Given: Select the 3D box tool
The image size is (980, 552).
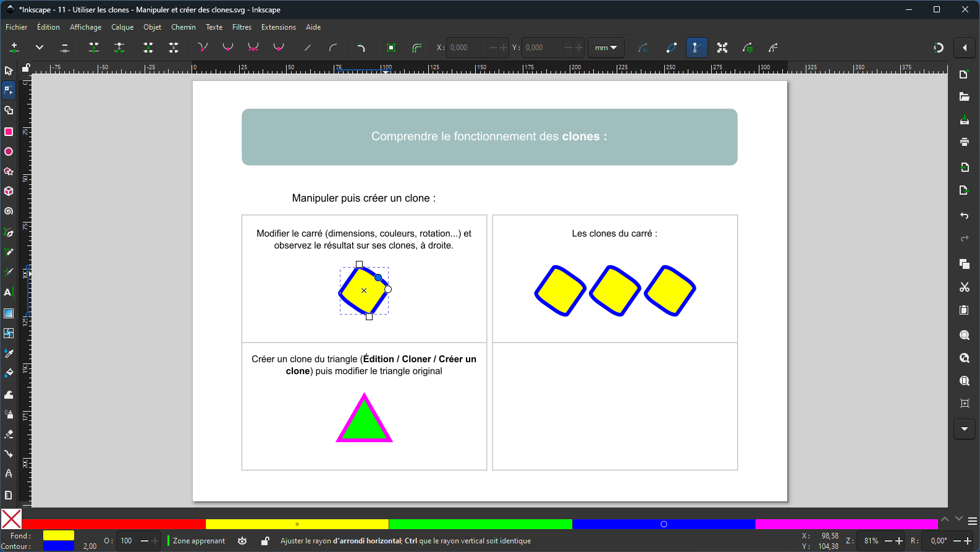Looking at the screenshot, I should [9, 191].
